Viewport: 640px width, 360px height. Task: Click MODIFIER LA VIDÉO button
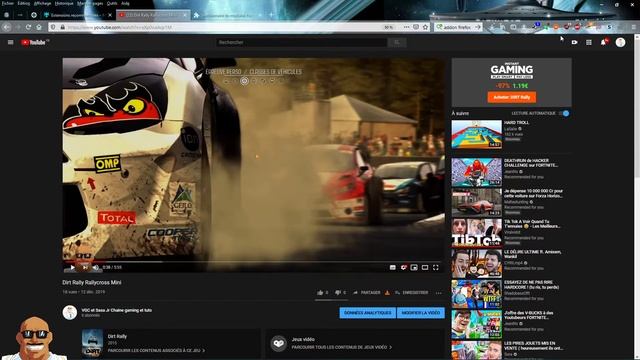421,313
